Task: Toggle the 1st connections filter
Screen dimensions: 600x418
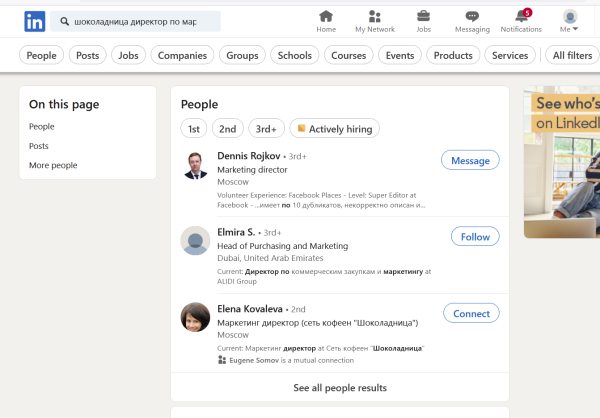Action: click(194, 128)
